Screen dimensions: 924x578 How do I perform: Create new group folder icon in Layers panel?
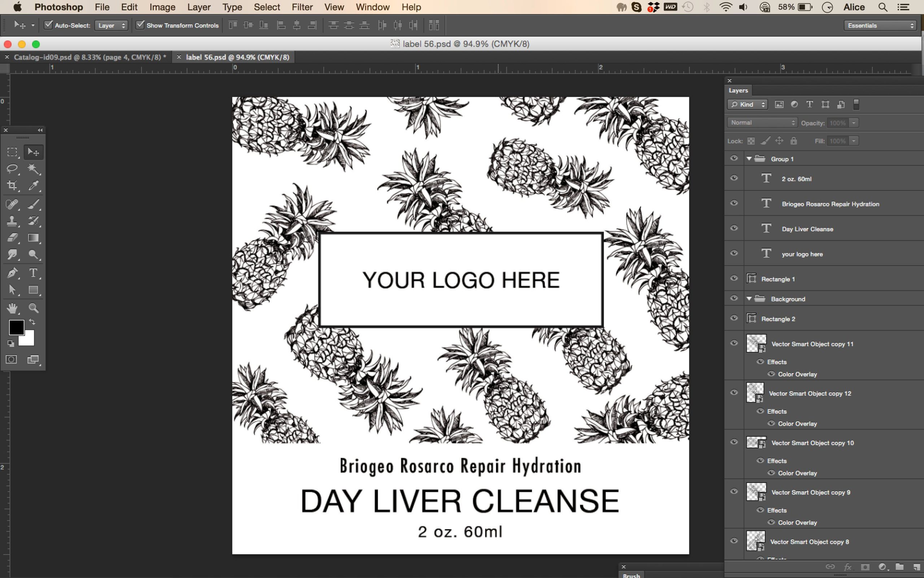click(899, 567)
